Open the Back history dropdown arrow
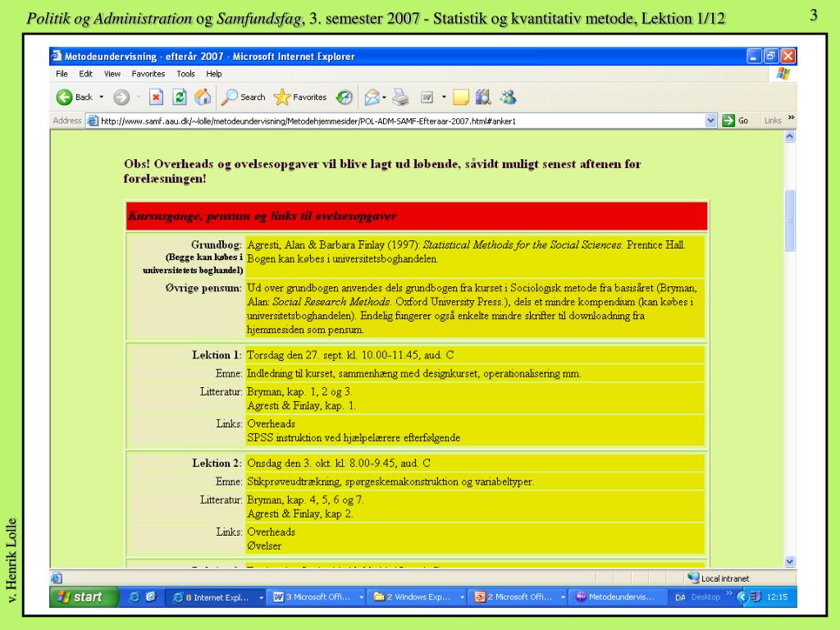 point(101,97)
